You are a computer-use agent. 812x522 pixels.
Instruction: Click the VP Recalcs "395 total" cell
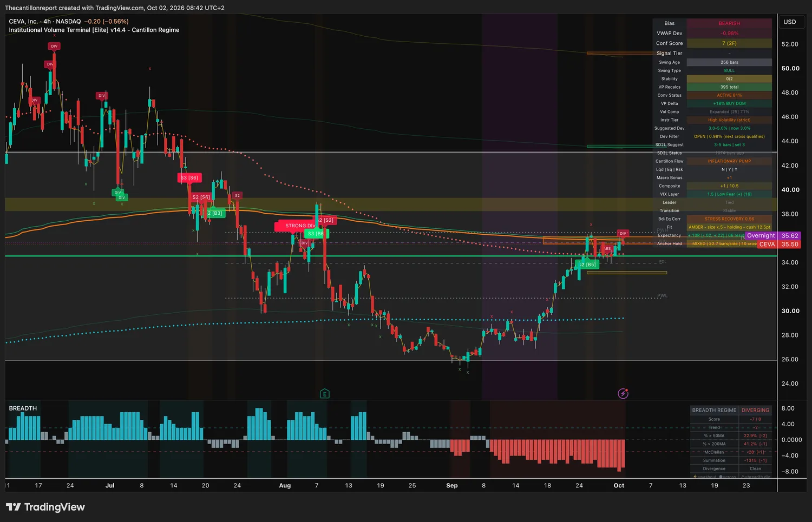(729, 87)
